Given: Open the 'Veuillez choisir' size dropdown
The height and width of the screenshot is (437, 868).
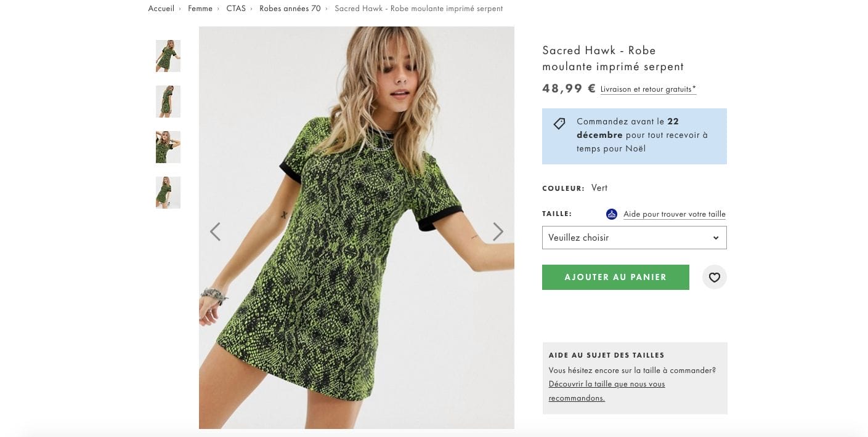Looking at the screenshot, I should [x=634, y=238].
